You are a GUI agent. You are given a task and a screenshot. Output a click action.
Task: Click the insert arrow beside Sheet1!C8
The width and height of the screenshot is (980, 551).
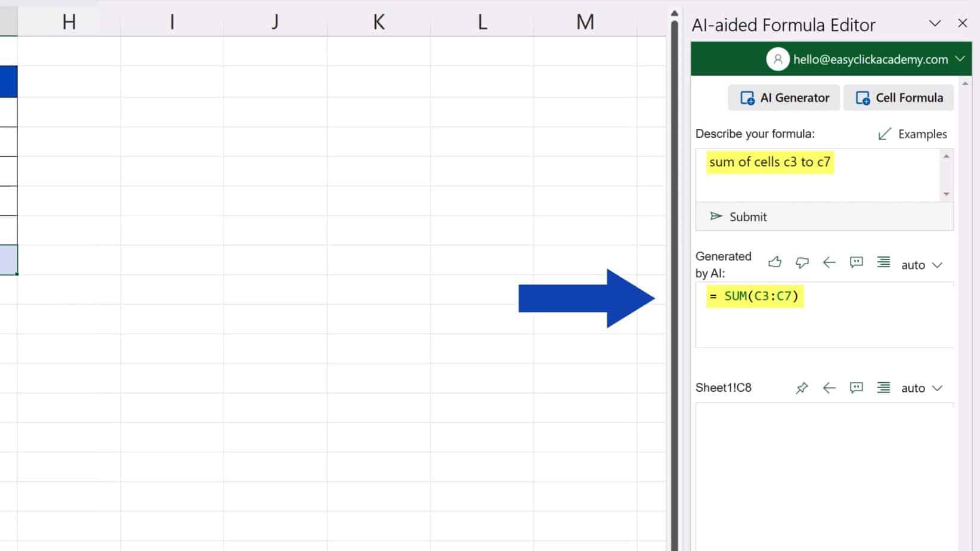pos(829,388)
